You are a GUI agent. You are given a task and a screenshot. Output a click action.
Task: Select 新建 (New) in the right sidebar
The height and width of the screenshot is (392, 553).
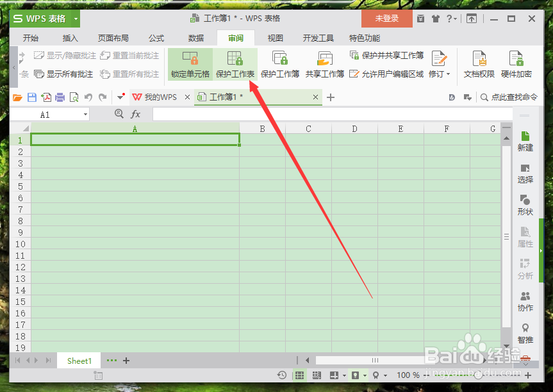pos(525,141)
